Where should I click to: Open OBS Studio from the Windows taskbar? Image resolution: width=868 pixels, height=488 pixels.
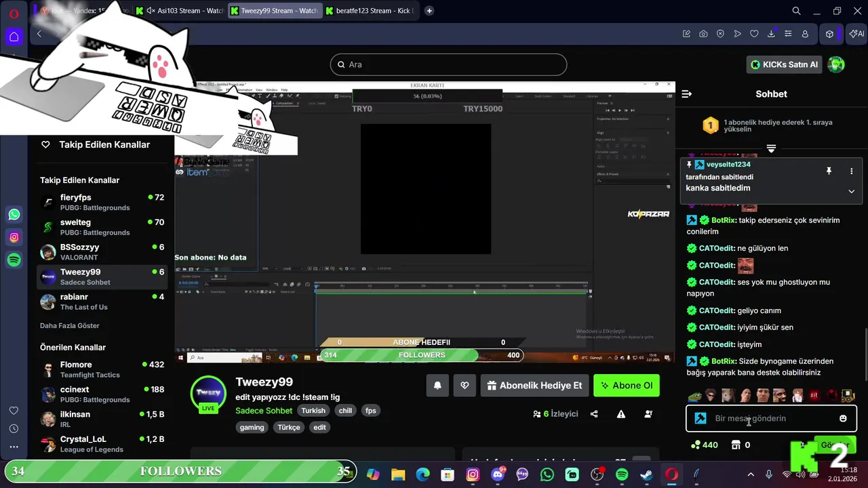pyautogui.click(x=597, y=474)
